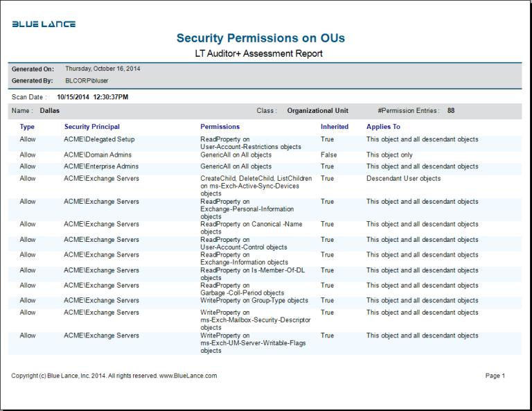Select the Inherited column header

coord(335,127)
